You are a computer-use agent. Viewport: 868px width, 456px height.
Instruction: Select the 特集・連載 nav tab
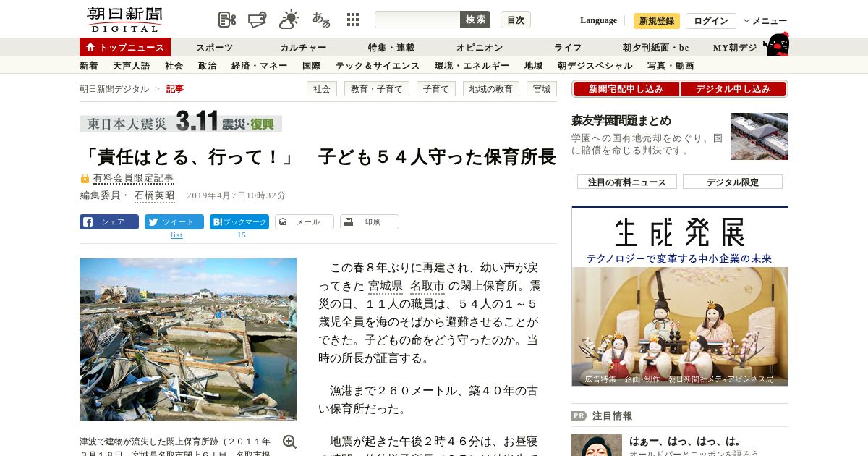[x=391, y=48]
